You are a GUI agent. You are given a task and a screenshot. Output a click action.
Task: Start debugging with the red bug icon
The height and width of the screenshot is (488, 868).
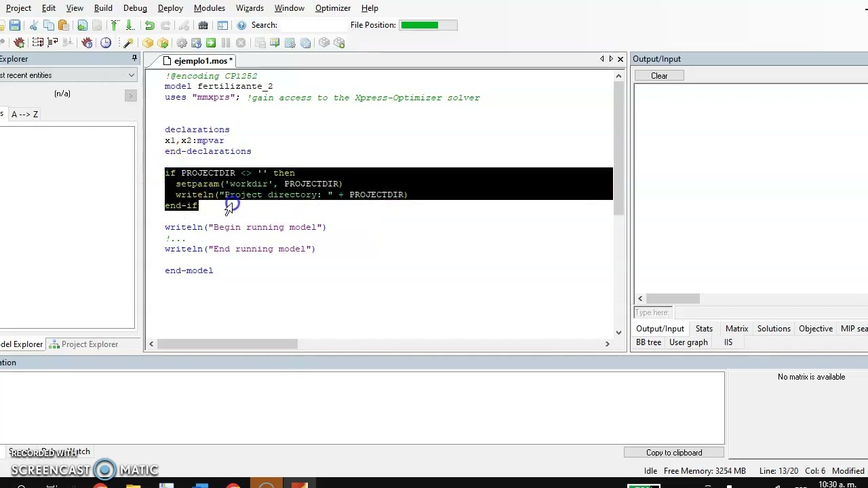click(x=18, y=43)
